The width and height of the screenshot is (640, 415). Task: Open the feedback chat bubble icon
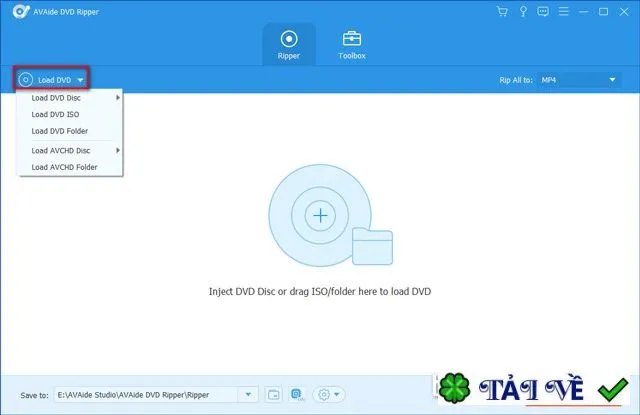point(543,11)
